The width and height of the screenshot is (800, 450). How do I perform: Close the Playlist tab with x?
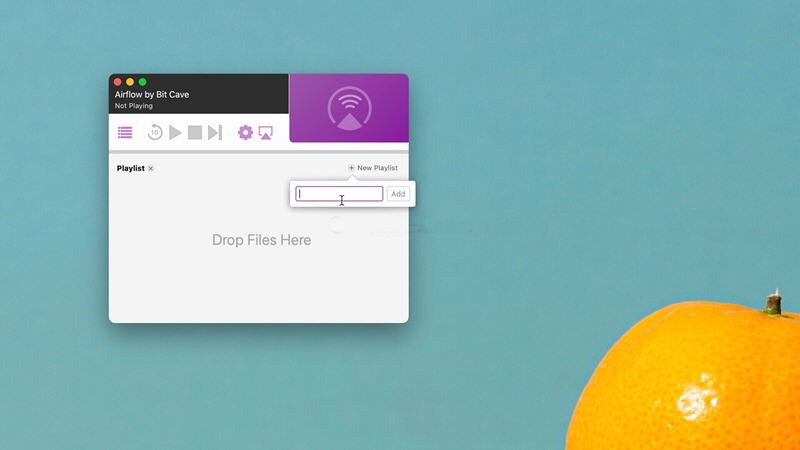[151, 168]
